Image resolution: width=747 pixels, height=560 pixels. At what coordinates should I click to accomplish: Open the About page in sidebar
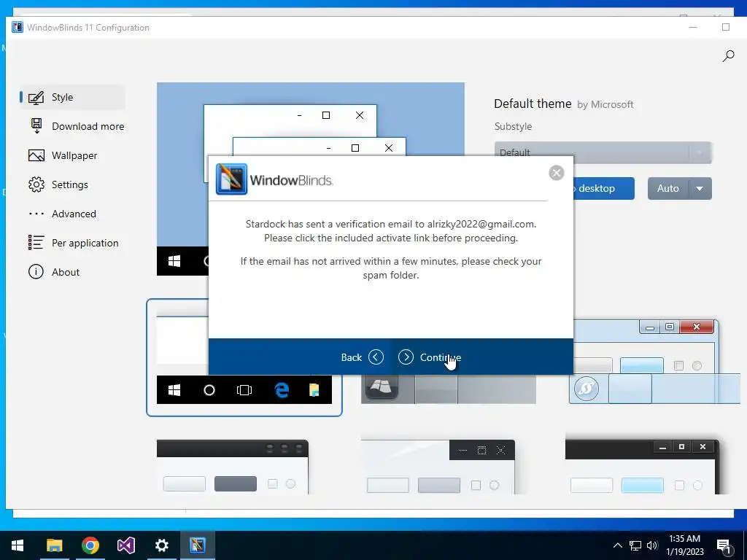[x=54, y=272]
